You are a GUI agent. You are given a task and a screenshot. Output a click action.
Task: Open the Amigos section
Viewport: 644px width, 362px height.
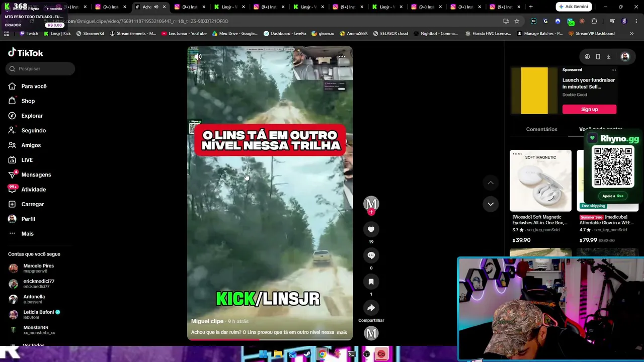25,145
